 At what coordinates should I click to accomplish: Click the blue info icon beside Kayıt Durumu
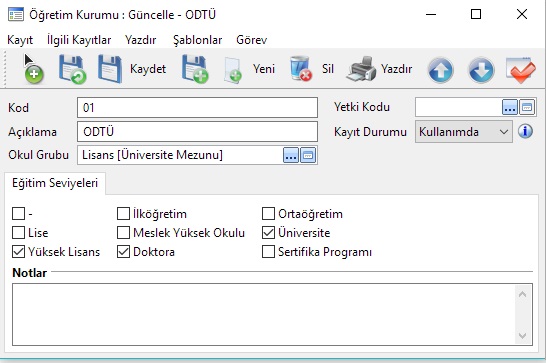(x=525, y=131)
